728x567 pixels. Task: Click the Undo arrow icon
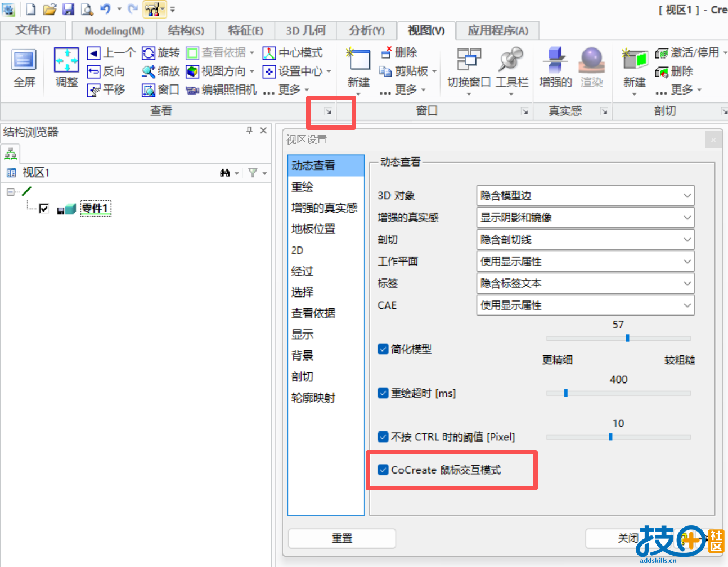(x=105, y=9)
